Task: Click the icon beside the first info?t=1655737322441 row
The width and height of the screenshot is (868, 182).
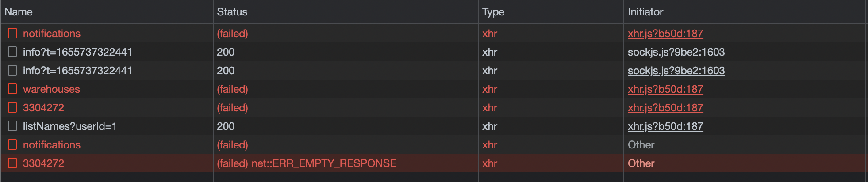Action: coord(12,52)
